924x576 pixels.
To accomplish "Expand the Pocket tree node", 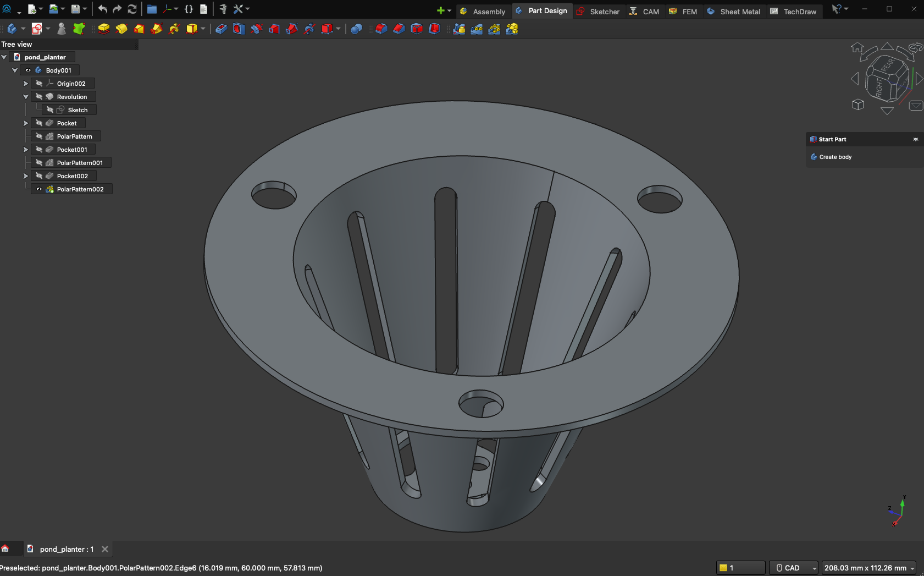I will click(x=26, y=123).
